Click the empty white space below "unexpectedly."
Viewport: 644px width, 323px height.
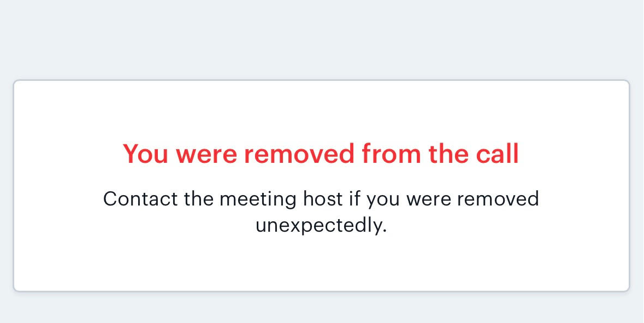pos(321,262)
